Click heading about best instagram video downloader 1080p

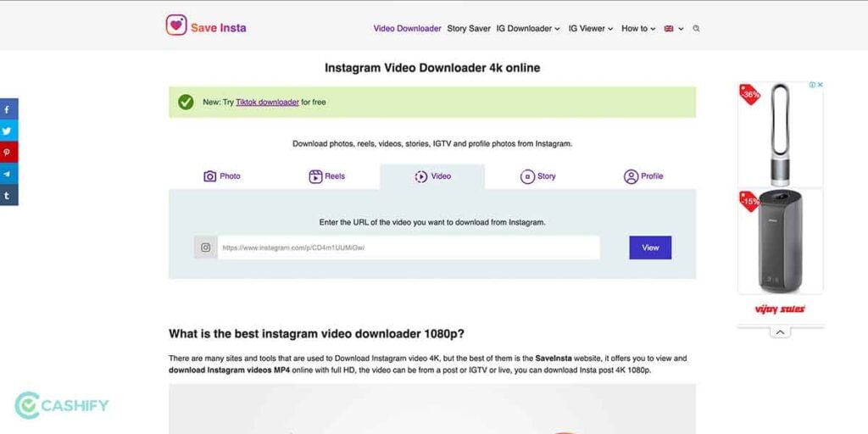pos(317,334)
